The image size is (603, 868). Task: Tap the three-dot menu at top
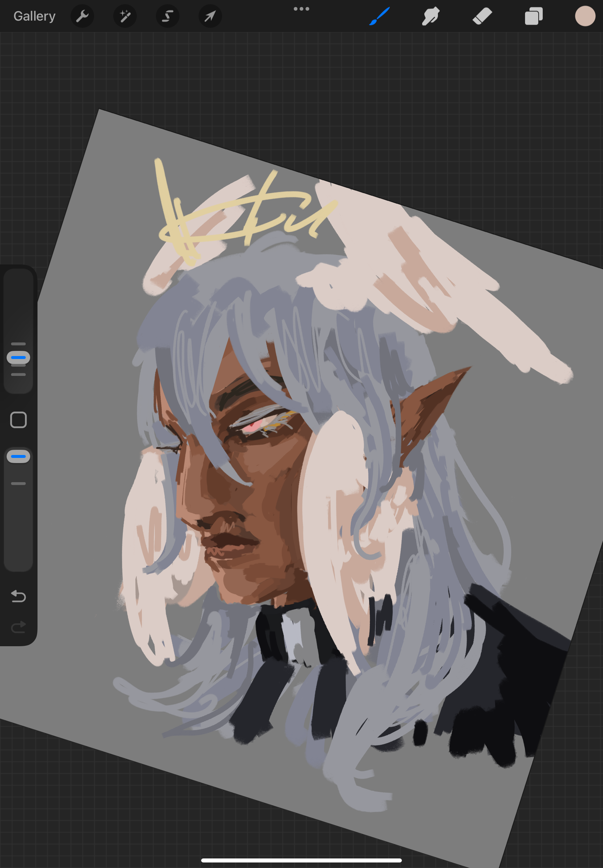click(301, 9)
